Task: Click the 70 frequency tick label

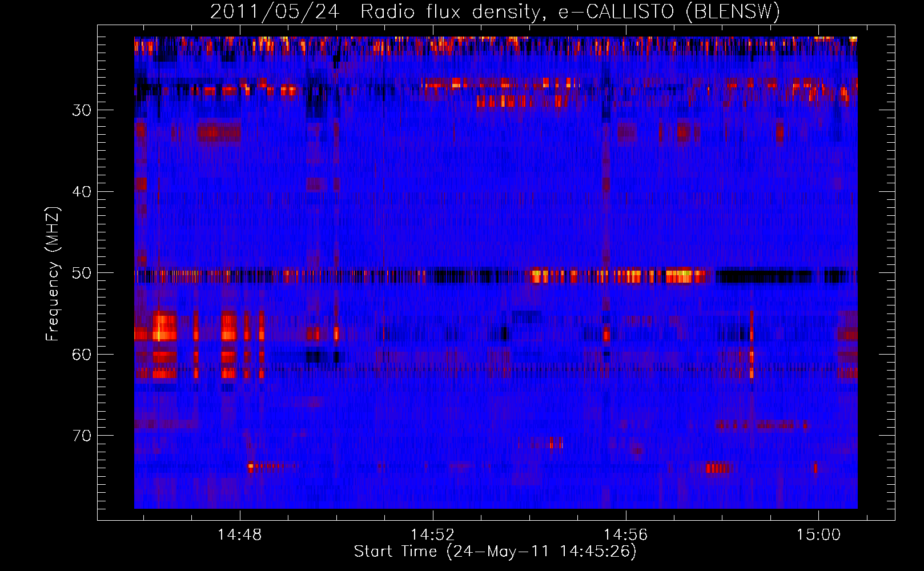Action: pyautogui.click(x=82, y=436)
